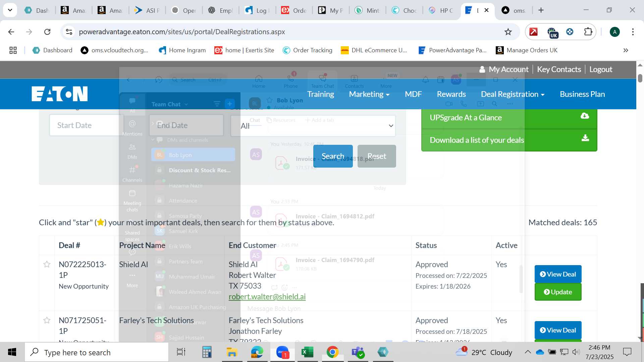The image size is (644, 362).
Task: Click the page vertical scrollbar thumb
Action: click(640, 78)
